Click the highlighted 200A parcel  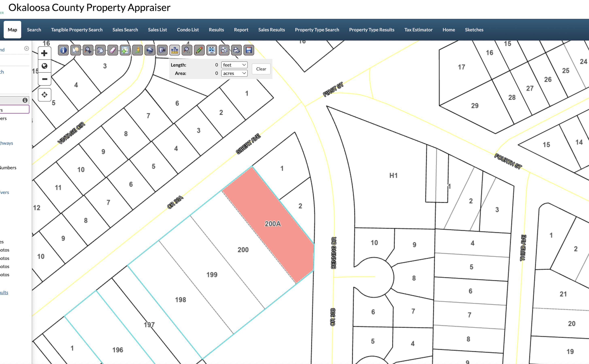coord(272,224)
